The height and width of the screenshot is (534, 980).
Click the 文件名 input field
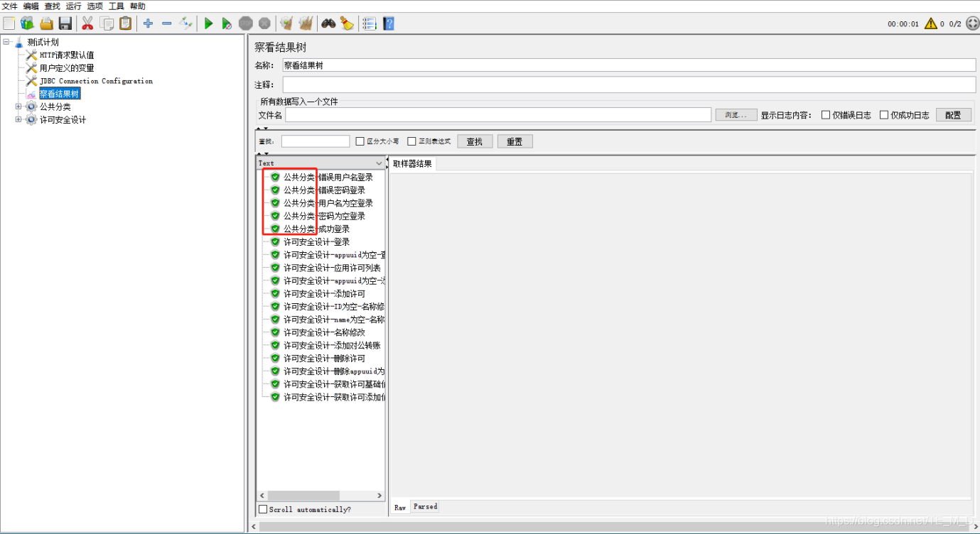click(498, 115)
